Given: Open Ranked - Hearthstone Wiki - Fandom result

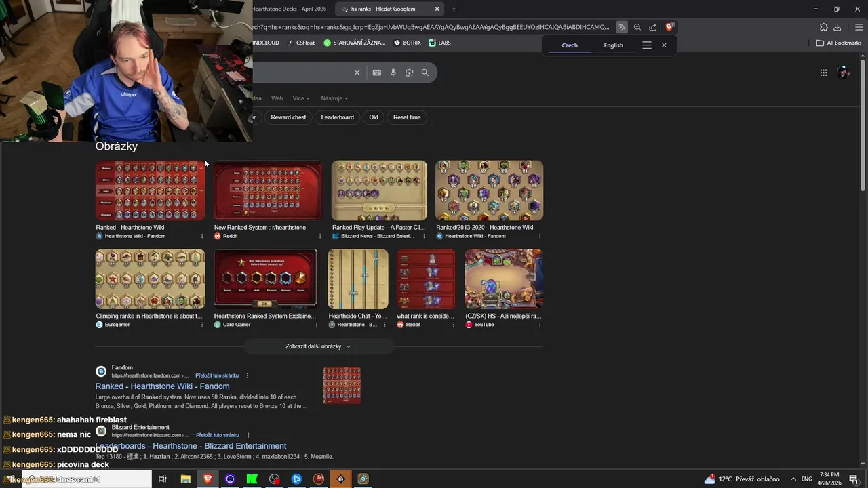Looking at the screenshot, I should coord(162,386).
